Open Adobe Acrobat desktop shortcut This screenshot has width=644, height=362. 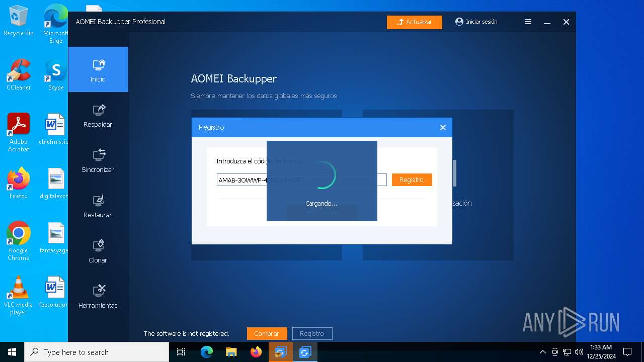19,133
